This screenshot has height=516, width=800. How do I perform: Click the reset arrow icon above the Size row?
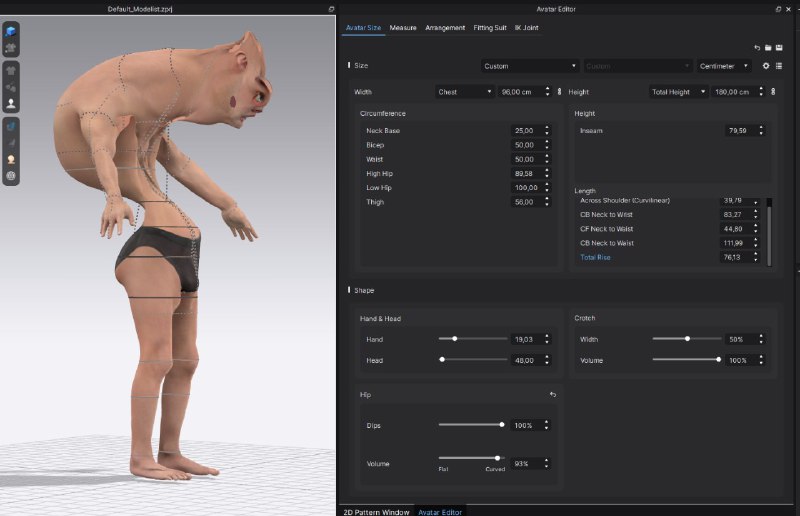757,48
